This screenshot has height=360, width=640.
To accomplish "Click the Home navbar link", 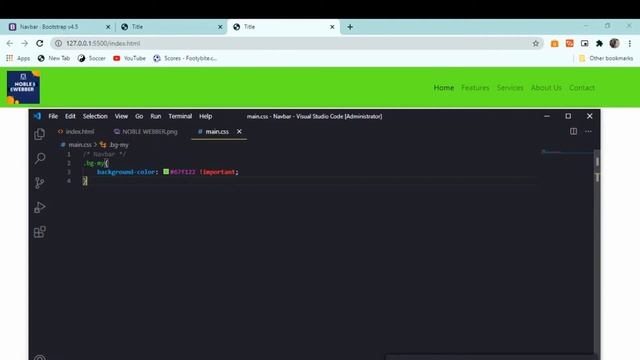I will [444, 88].
